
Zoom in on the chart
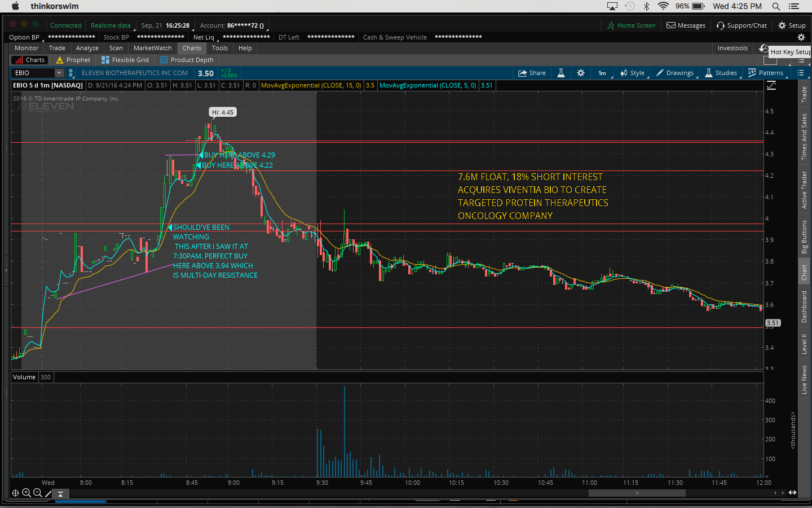click(27, 493)
